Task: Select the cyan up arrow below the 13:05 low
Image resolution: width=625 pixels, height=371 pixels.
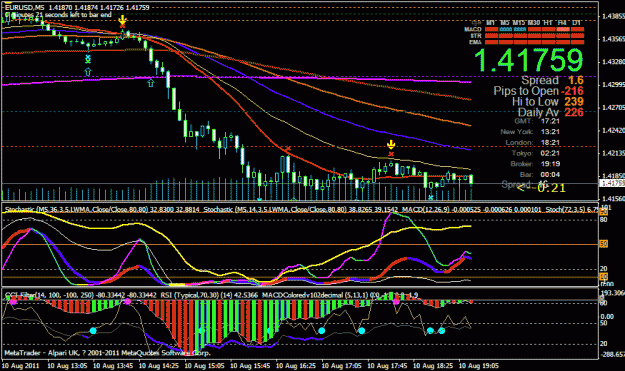Action: [88, 72]
